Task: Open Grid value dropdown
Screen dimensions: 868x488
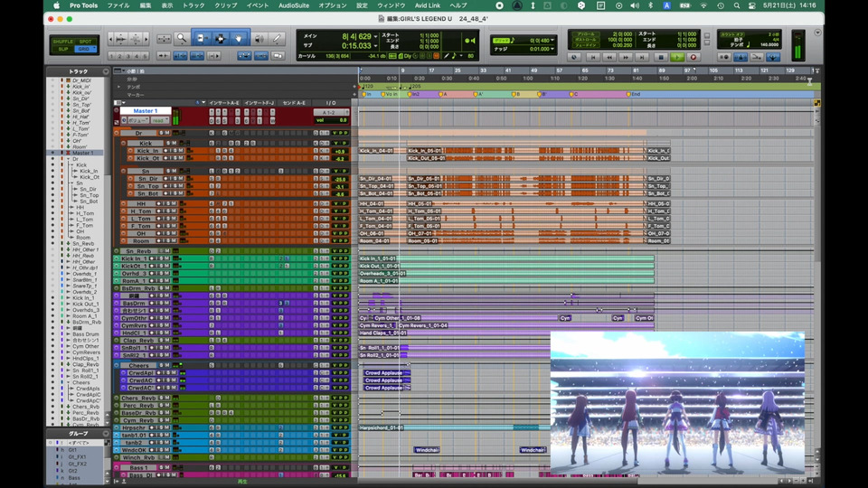Action: (552, 41)
